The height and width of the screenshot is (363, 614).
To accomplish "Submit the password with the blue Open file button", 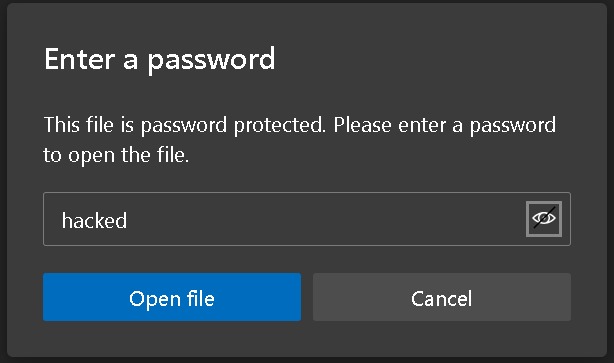I will point(172,297).
